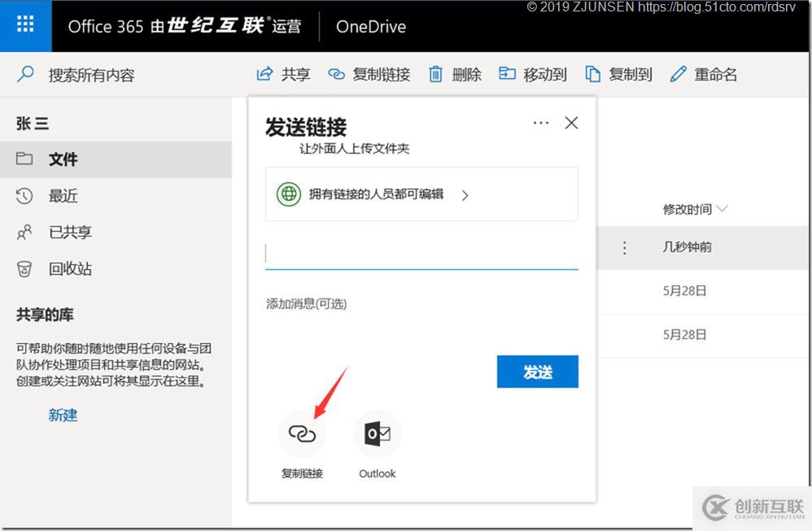Click the 重命名 pencil toolbar button
Image resolution: width=812 pixels, height=531 pixels.
coord(703,75)
